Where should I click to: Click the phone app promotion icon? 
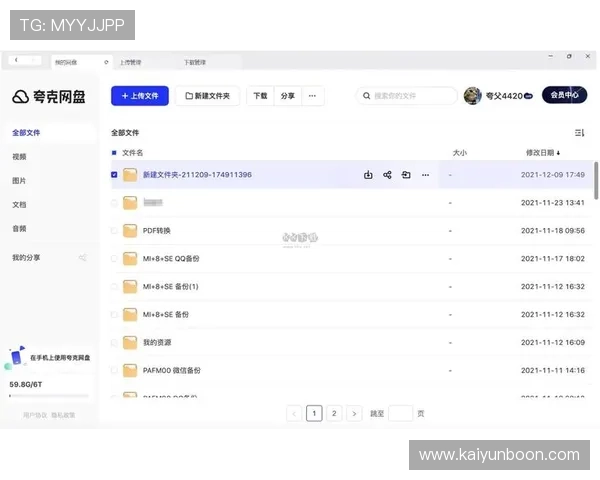pyautogui.click(x=16, y=356)
